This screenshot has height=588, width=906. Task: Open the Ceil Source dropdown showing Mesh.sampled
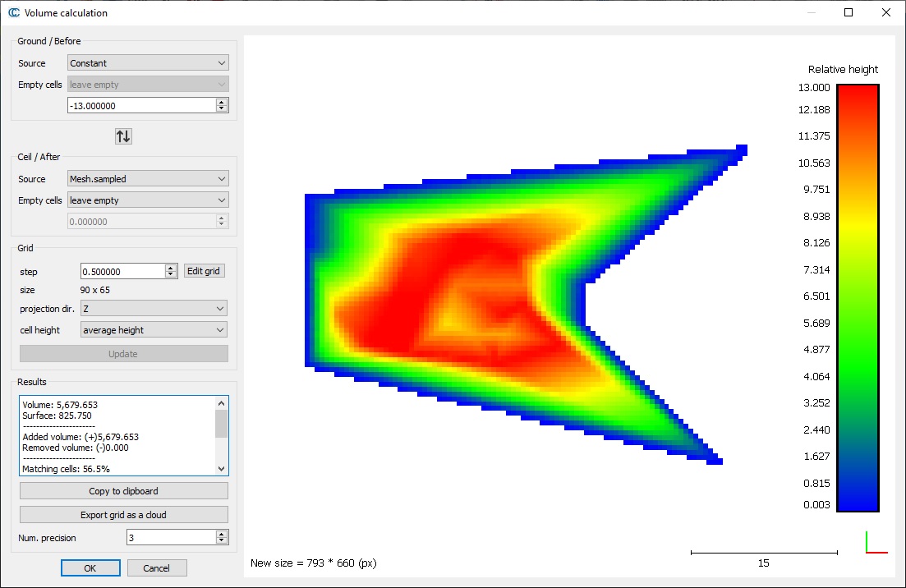[148, 179]
